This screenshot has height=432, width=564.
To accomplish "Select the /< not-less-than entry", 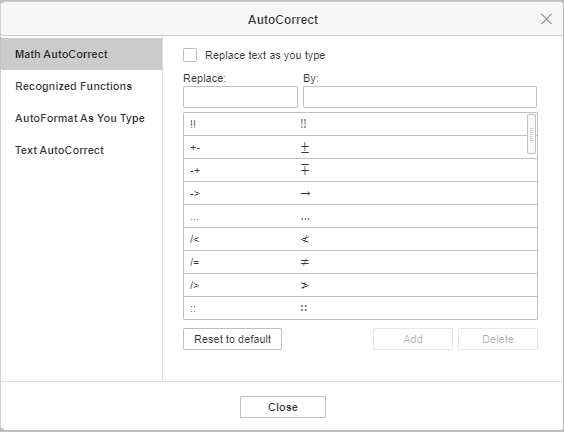I will pyautogui.click(x=360, y=239).
